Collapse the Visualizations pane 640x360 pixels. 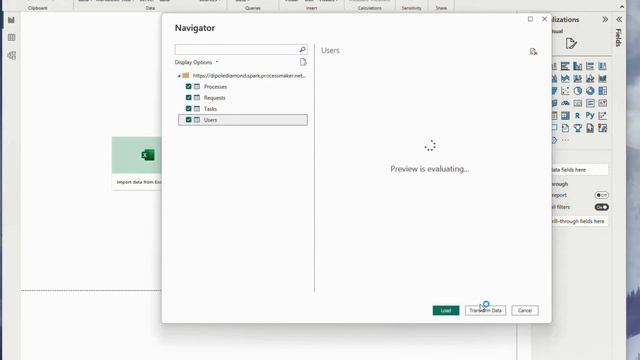pyautogui.click(x=605, y=19)
